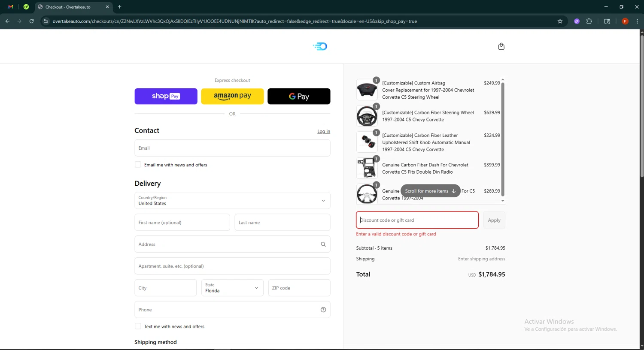
Task: Click the $249.99 airbag cover price
Action: 492,83
